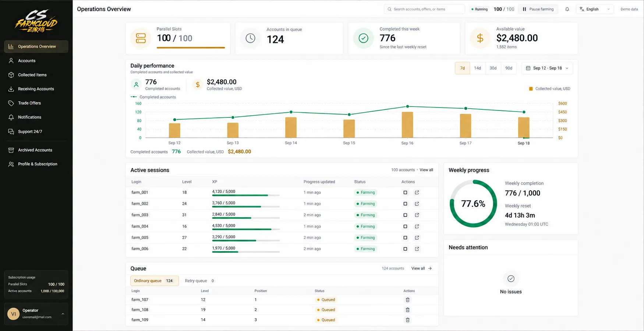Image resolution: width=644 pixels, height=331 pixels.
Task: Open farm_006 session external link
Action: pos(417,249)
